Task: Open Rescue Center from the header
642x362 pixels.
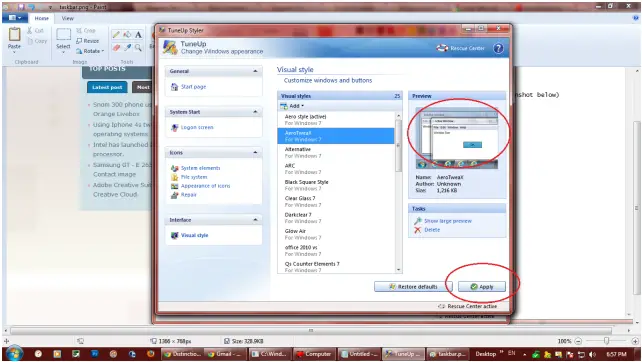Action: point(460,48)
